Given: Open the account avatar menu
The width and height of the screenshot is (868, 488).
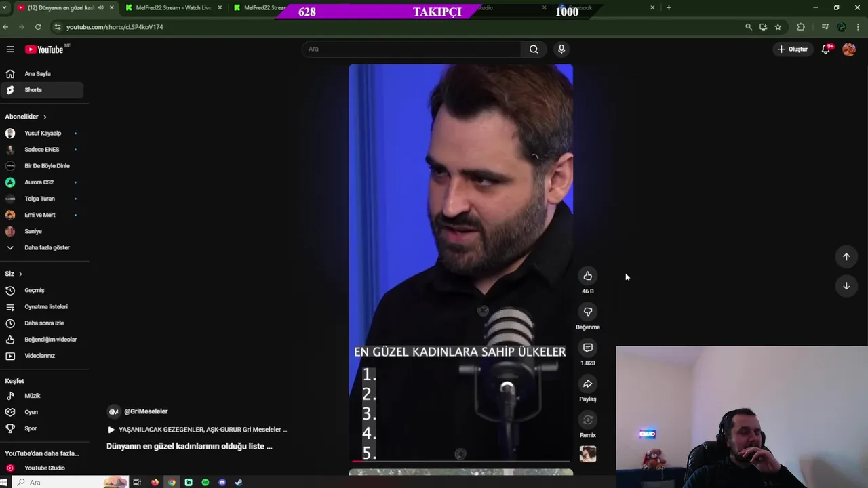Looking at the screenshot, I should pos(849,49).
